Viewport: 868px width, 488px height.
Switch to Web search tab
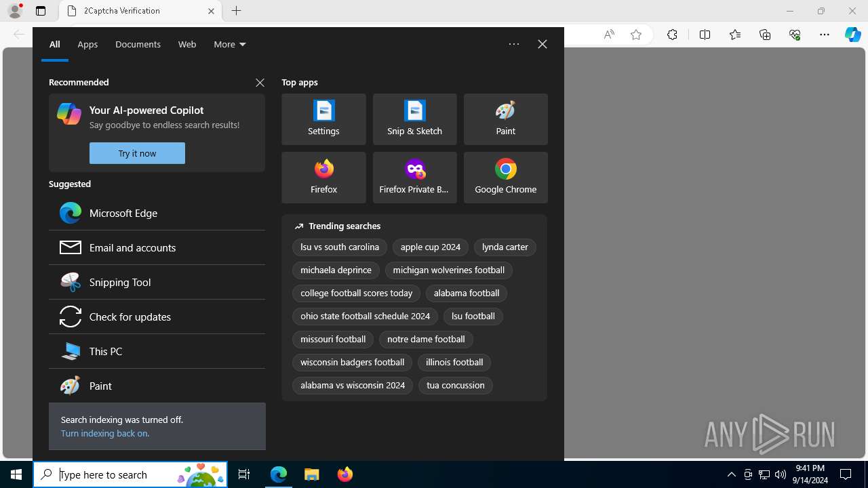point(187,44)
